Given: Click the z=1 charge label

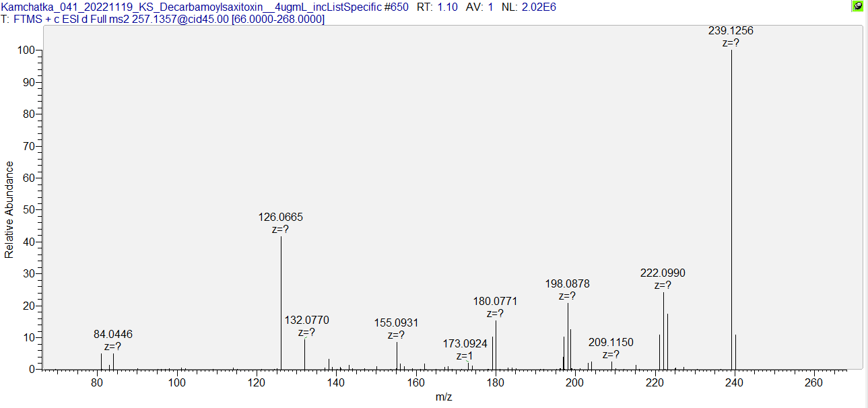Looking at the screenshot, I should (465, 356).
